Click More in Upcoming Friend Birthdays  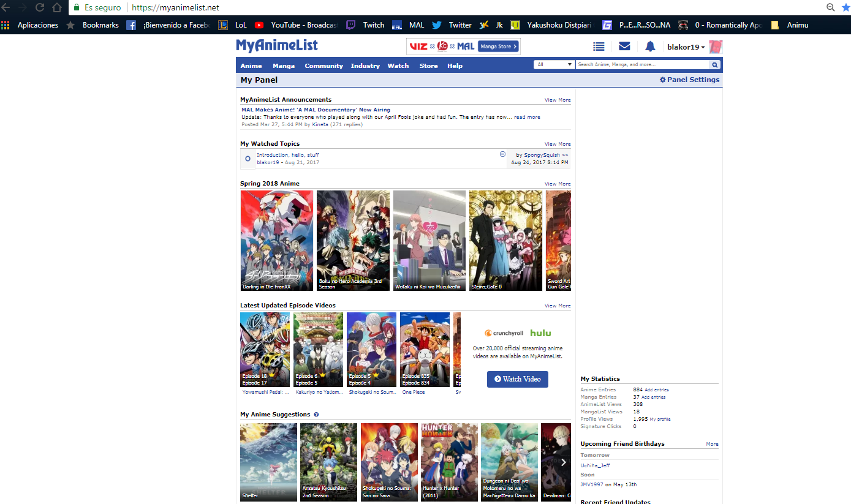pyautogui.click(x=712, y=444)
